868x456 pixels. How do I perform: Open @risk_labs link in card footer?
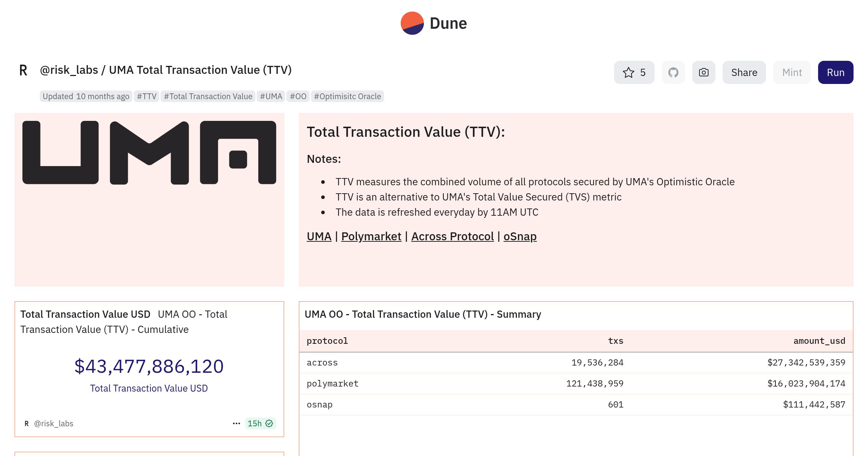pyautogui.click(x=54, y=423)
